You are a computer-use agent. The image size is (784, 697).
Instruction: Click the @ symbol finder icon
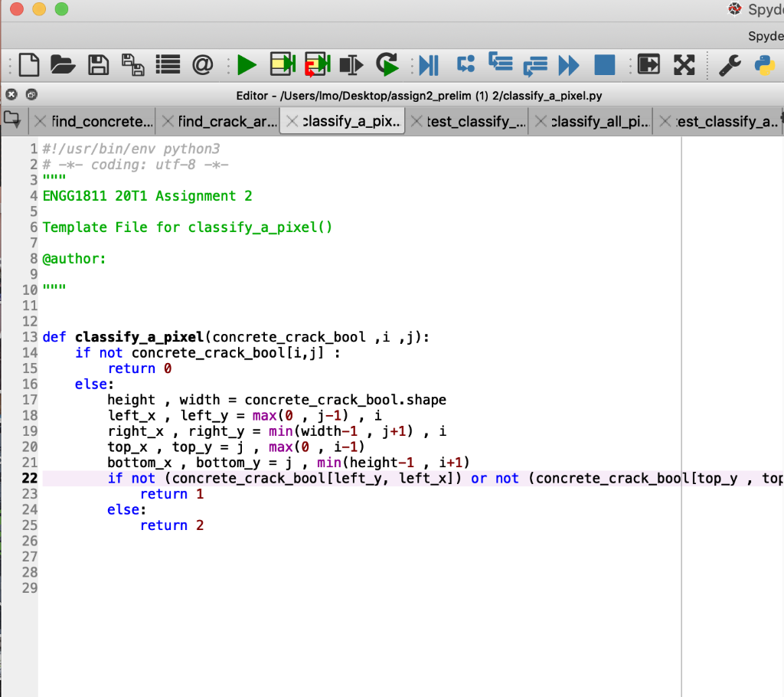[202, 65]
